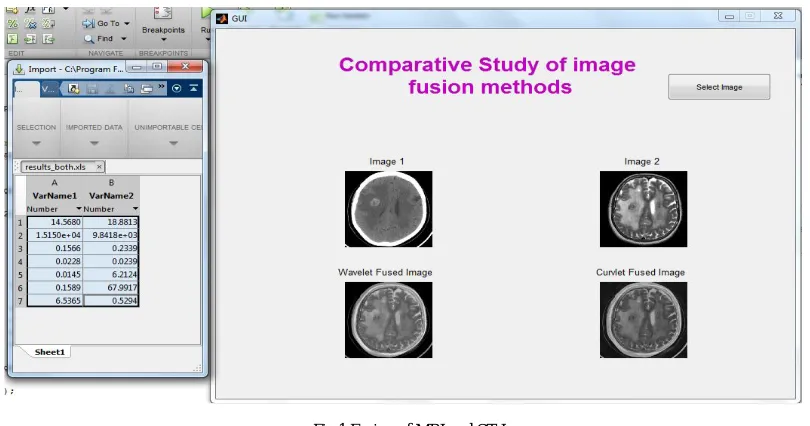Click the MATLAB icon in GUI title bar
The image size is (810, 426).
pyautogui.click(x=222, y=19)
